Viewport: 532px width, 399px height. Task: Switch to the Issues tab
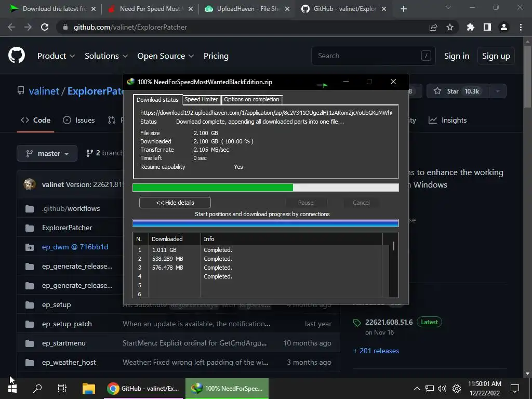click(79, 120)
